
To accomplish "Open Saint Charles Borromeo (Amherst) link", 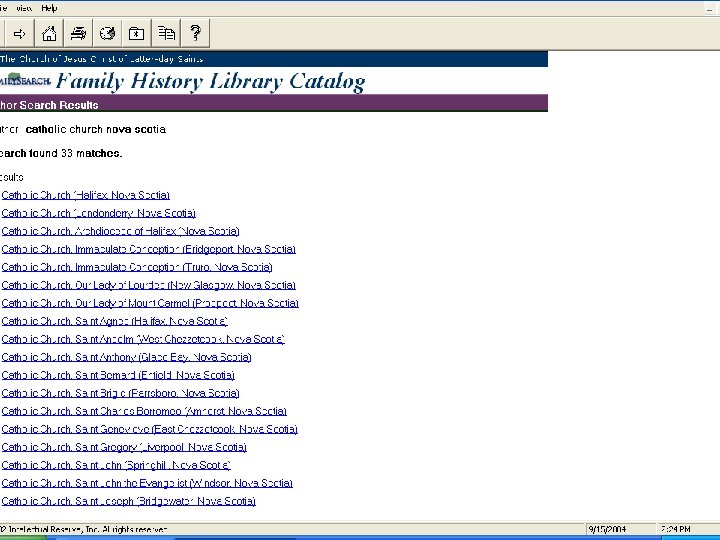I will coord(144,411).
